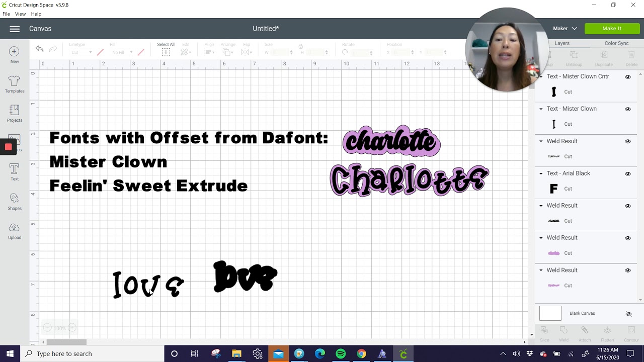
Task: Hide the Weld Result layer with purple blob thumbnail
Action: (628, 238)
